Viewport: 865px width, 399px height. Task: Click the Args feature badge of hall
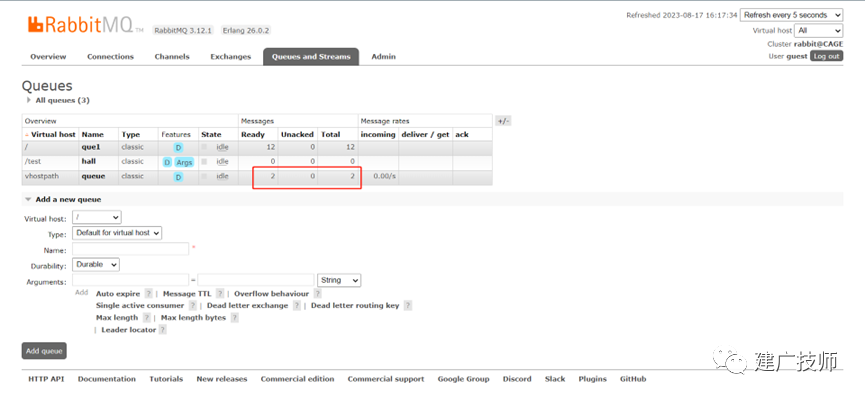[x=184, y=162]
